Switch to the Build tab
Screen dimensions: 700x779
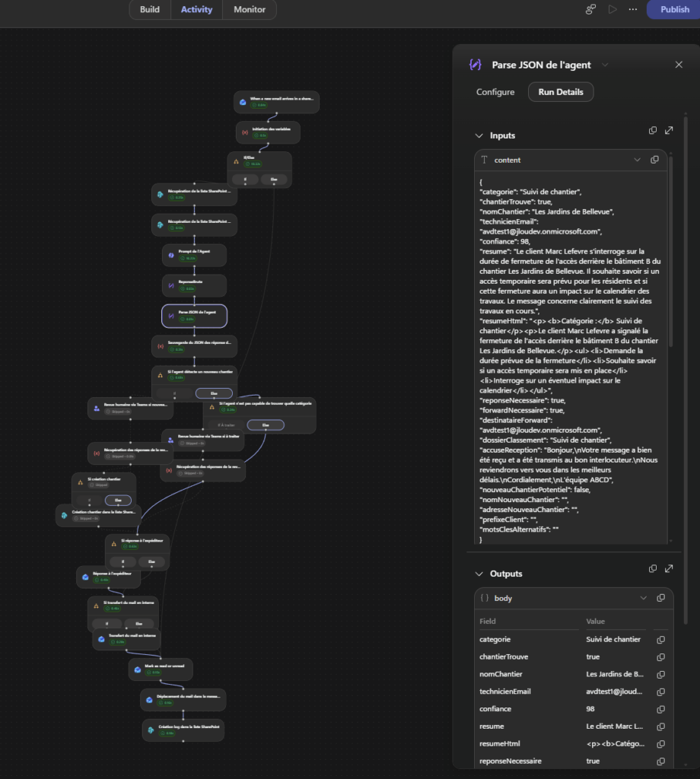(150, 9)
